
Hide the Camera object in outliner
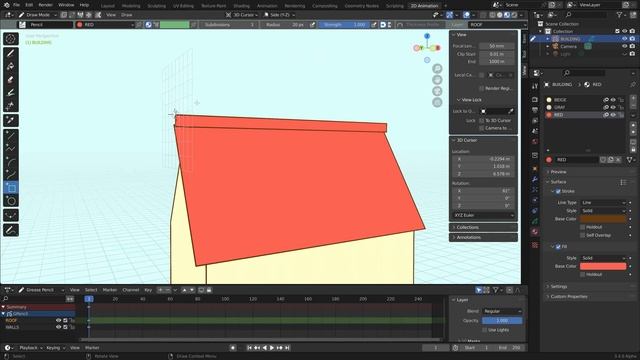tap(624, 47)
